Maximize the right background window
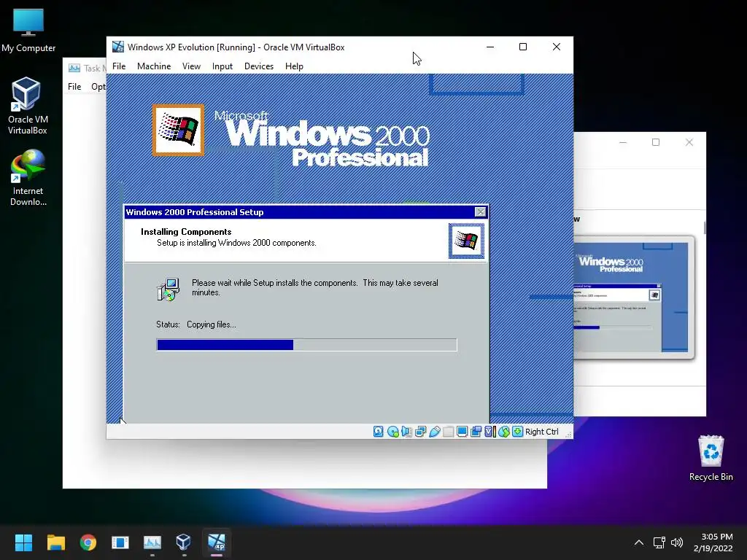The image size is (747, 560). [656, 142]
